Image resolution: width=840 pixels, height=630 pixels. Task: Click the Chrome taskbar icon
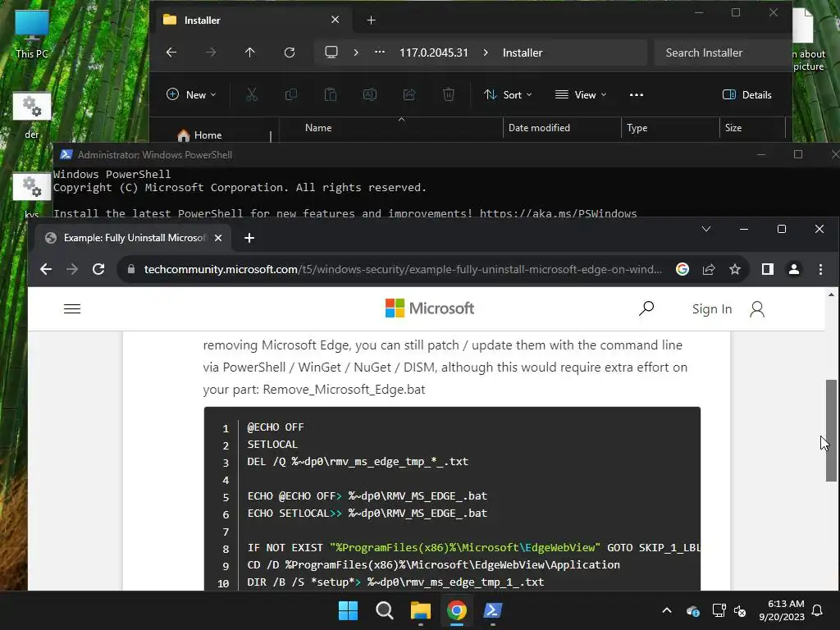[456, 610]
